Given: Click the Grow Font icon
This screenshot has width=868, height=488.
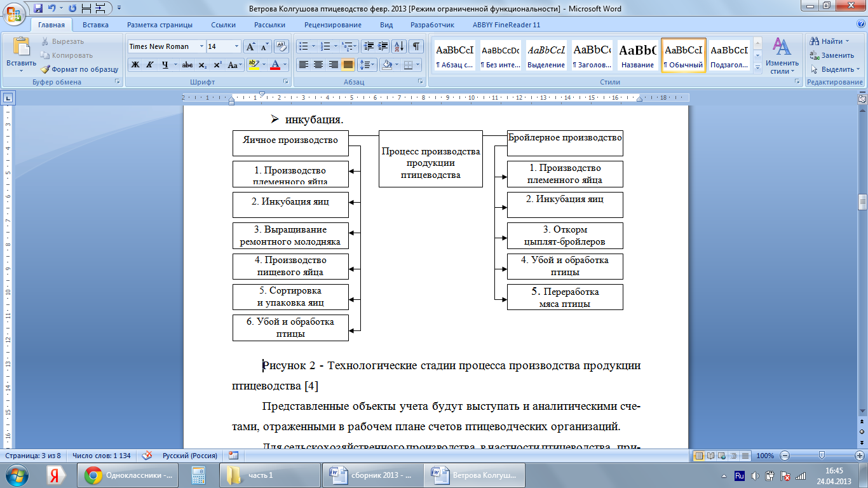Looking at the screenshot, I should tap(251, 46).
